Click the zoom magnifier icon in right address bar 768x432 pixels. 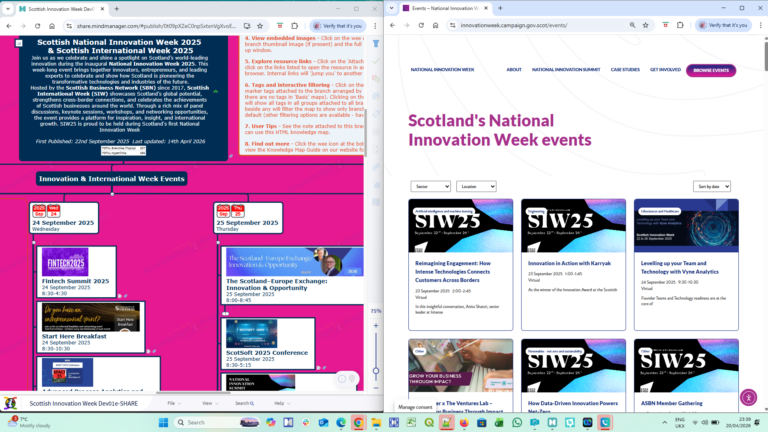[632, 25]
